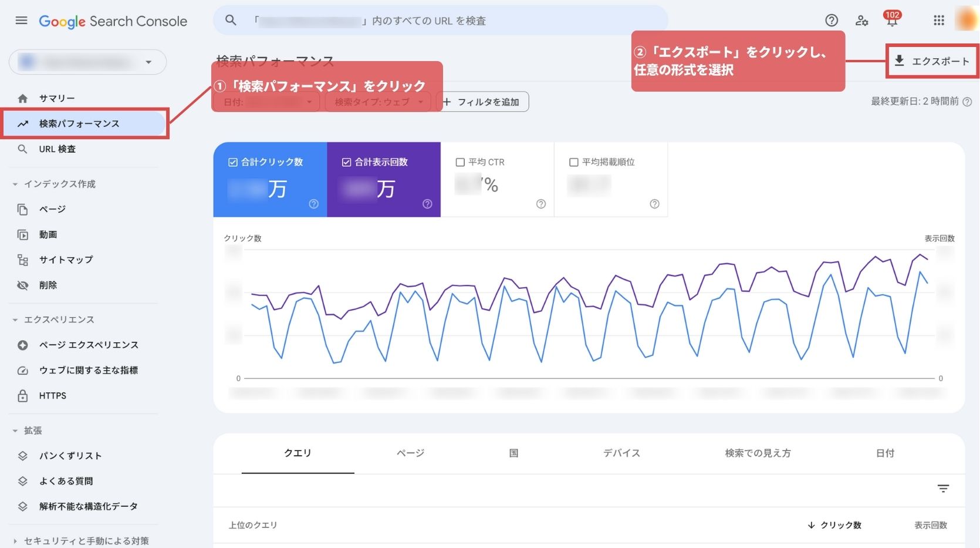
Task: Click the URL inspection search field
Action: click(441, 21)
